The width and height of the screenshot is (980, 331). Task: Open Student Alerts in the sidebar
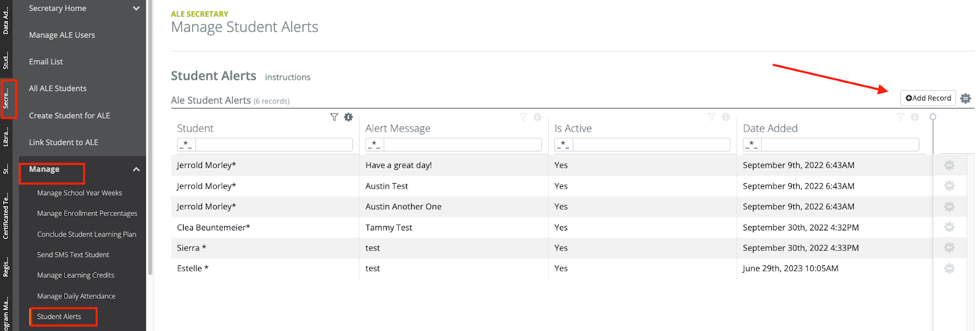click(59, 317)
